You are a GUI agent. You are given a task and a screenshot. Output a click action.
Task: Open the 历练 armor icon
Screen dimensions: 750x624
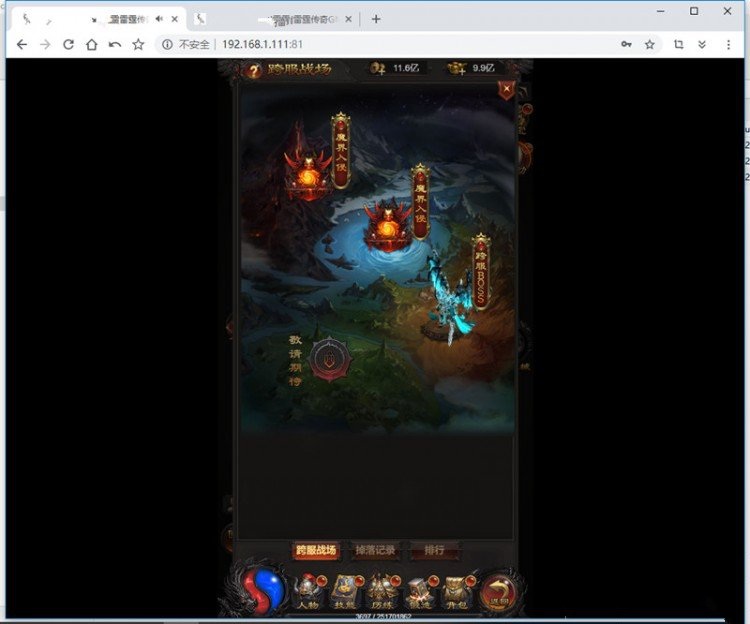click(x=383, y=592)
